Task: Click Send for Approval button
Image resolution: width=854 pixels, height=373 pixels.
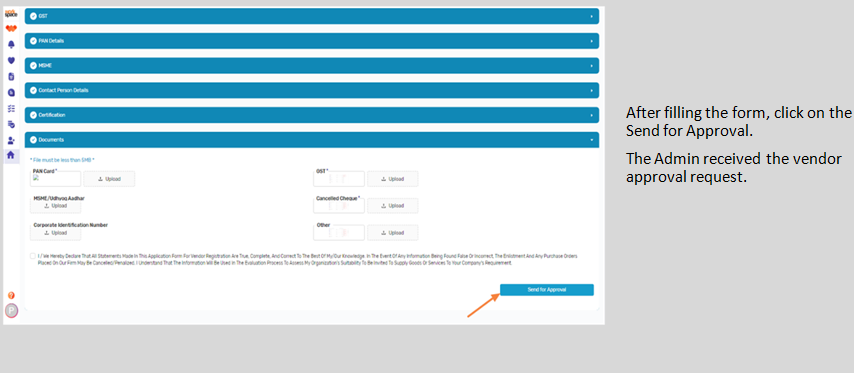Action: 547,290
